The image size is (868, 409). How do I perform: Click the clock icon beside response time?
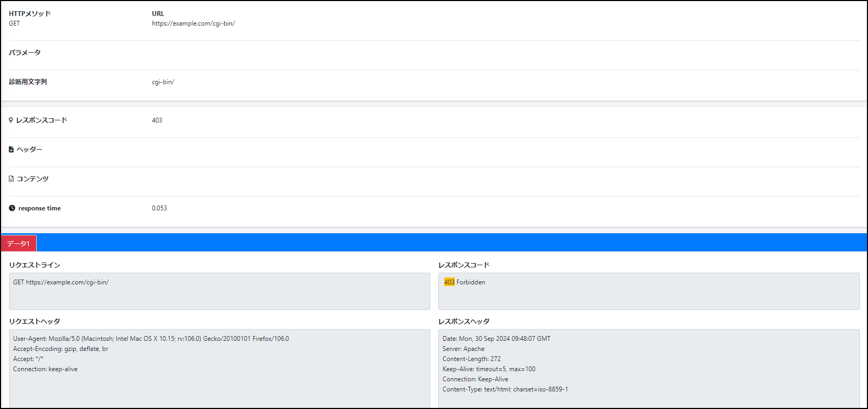(x=12, y=208)
